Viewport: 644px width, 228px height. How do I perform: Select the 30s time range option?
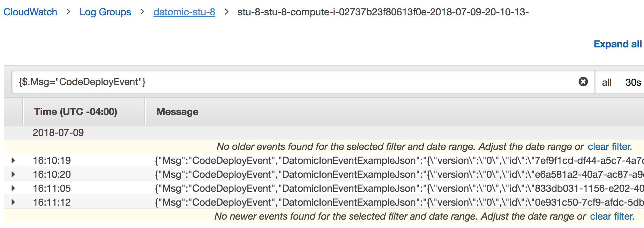click(633, 83)
